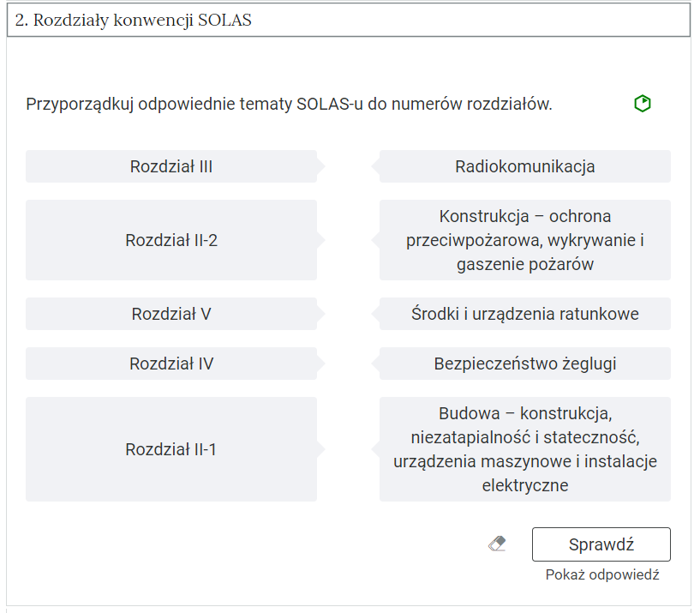The image size is (700, 613).
Task: Select the Rozdział IV tile
Action: tap(171, 364)
